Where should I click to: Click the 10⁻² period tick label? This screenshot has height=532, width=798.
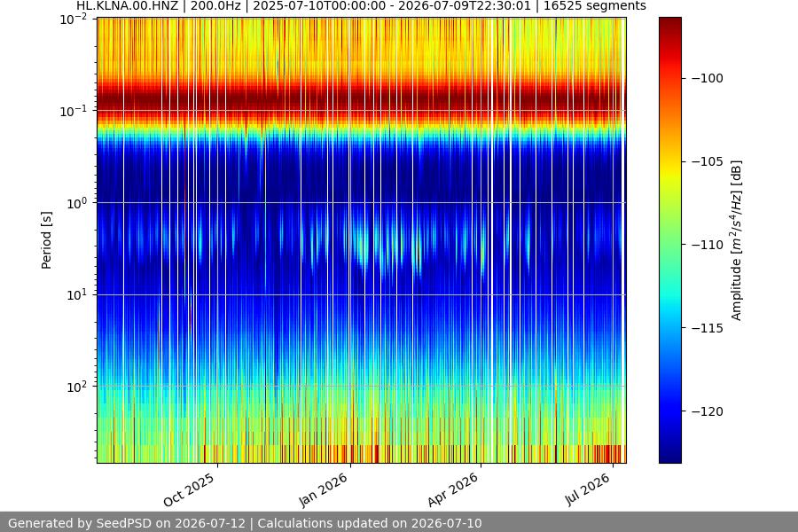[x=74, y=20]
